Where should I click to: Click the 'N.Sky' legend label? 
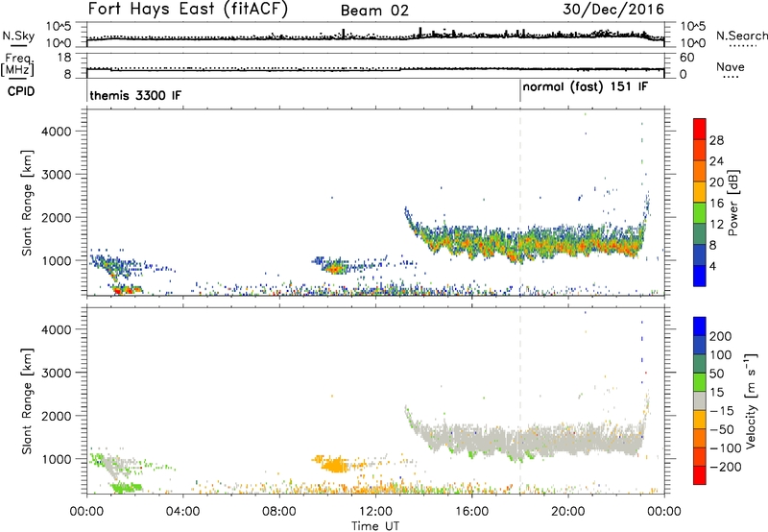(x=18, y=36)
